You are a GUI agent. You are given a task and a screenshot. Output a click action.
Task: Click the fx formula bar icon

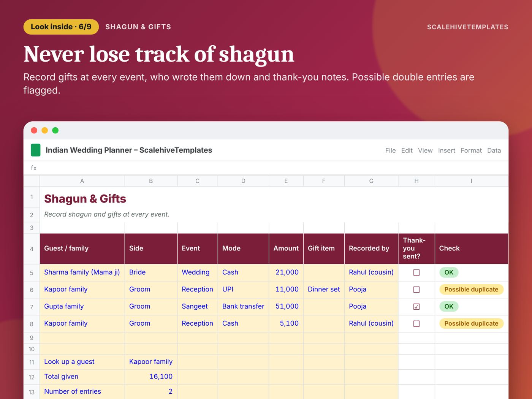point(34,168)
